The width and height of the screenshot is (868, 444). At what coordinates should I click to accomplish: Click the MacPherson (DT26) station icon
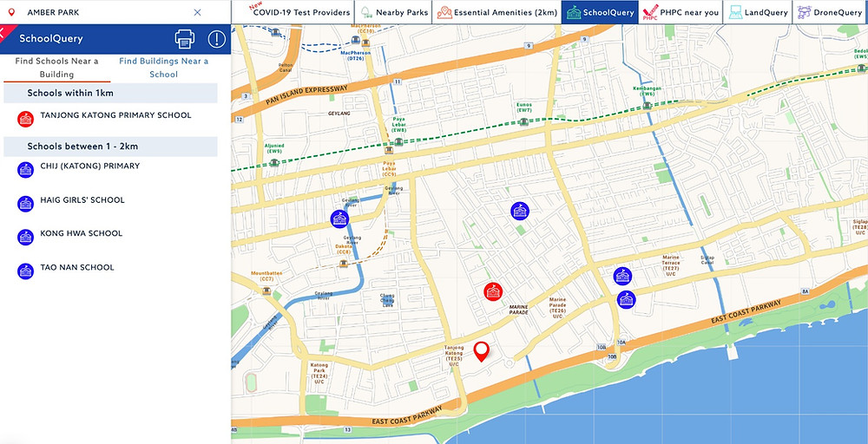357,40
